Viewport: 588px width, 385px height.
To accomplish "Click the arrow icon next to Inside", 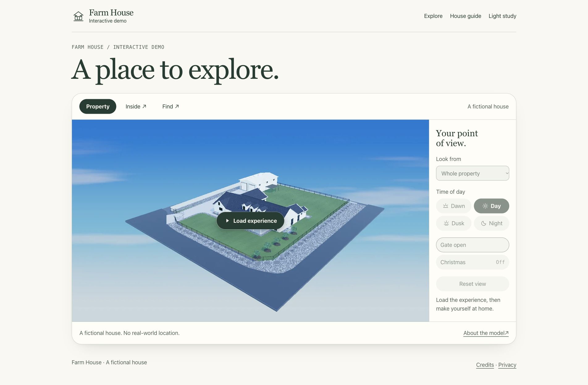I will click(x=144, y=106).
